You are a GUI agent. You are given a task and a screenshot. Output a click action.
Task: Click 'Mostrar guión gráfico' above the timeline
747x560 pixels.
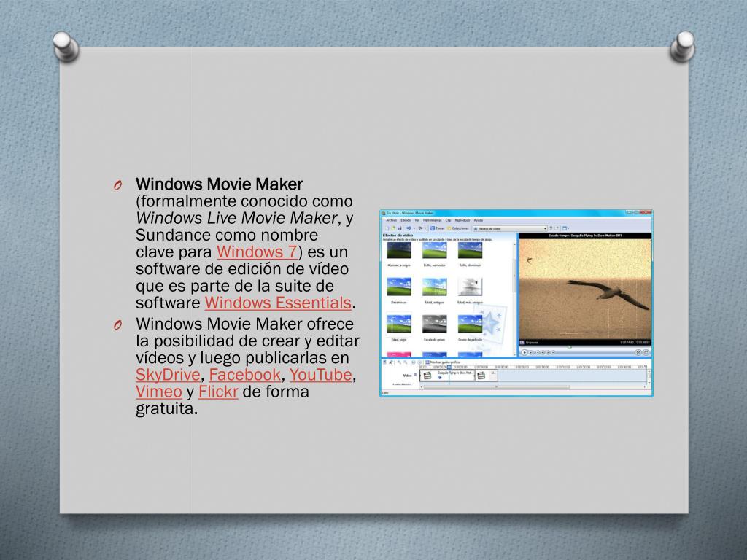(441, 362)
